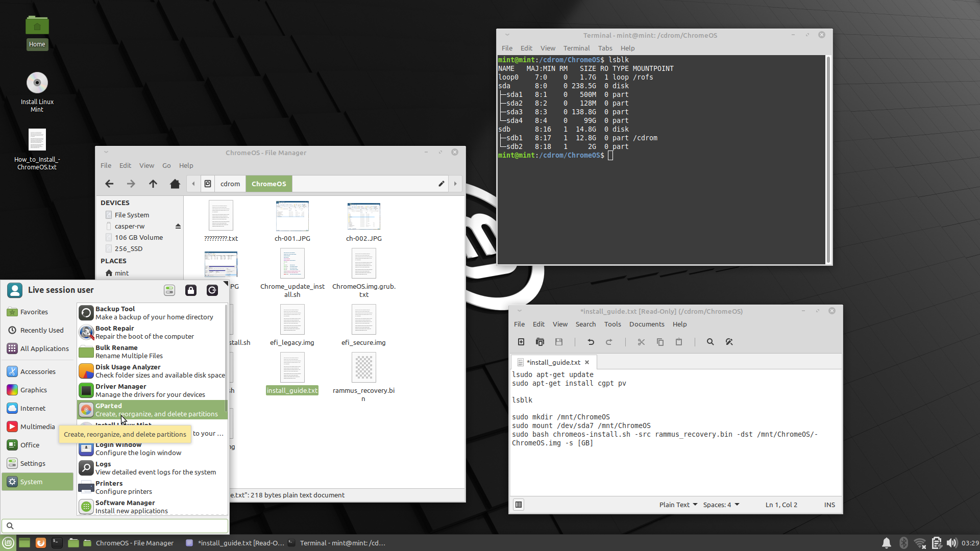The image size is (980, 551).
Task: Toggle the editor side pane button
Action: pyautogui.click(x=519, y=505)
